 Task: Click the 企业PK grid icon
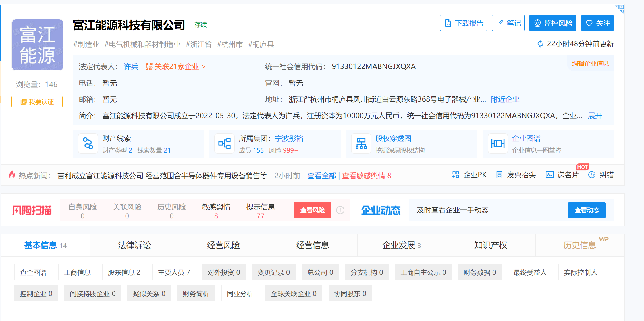[x=456, y=175]
